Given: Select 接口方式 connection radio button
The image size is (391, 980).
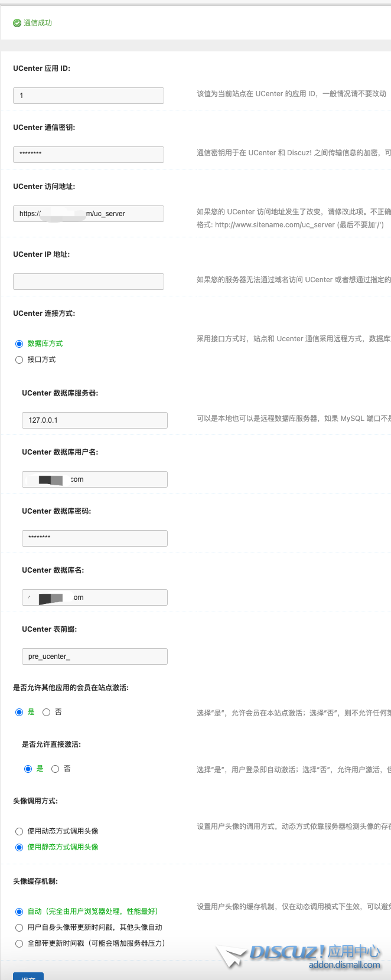Looking at the screenshot, I should (19, 360).
